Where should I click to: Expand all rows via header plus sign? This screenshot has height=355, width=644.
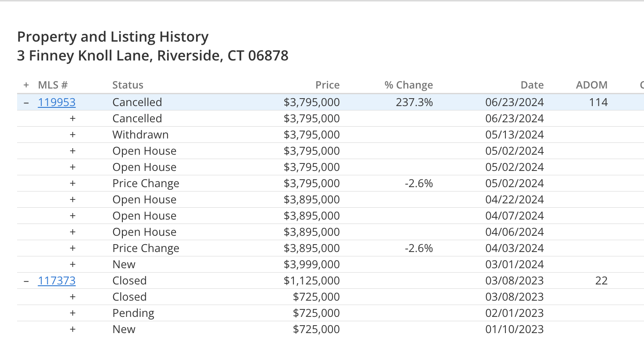26,85
